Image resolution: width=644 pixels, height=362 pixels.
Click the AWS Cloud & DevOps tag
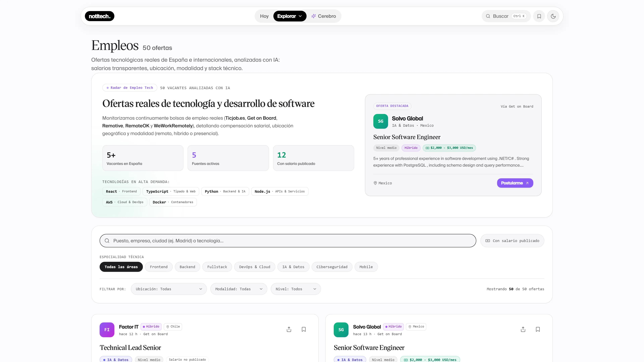124,202
